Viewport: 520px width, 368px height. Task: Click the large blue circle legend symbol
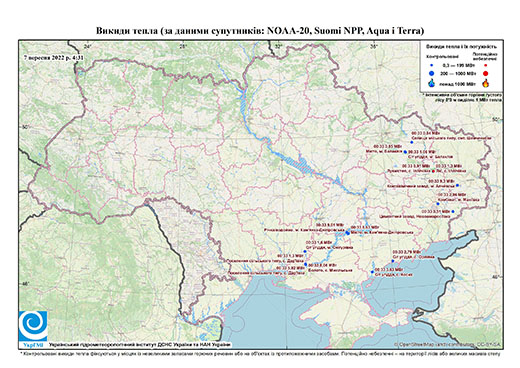point(432,73)
